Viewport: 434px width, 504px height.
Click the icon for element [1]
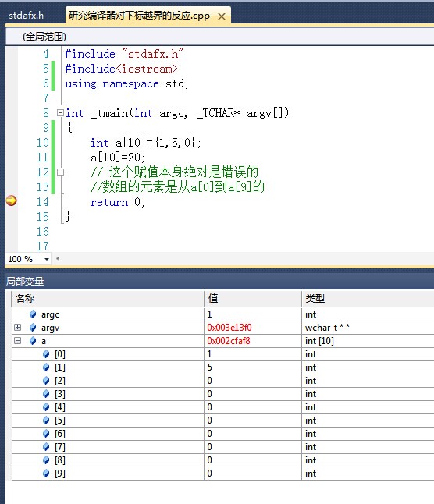tap(46, 367)
